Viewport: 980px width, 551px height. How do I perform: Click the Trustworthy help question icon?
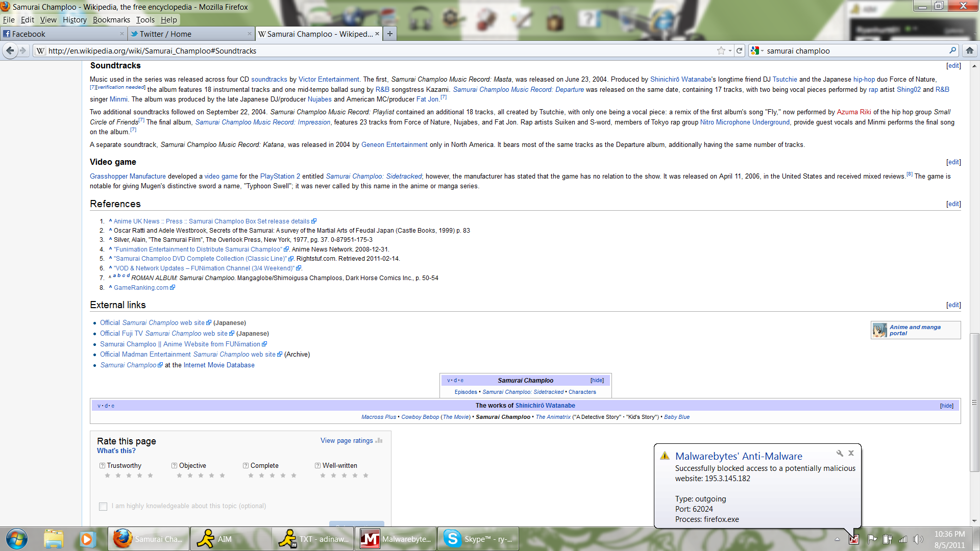click(102, 465)
